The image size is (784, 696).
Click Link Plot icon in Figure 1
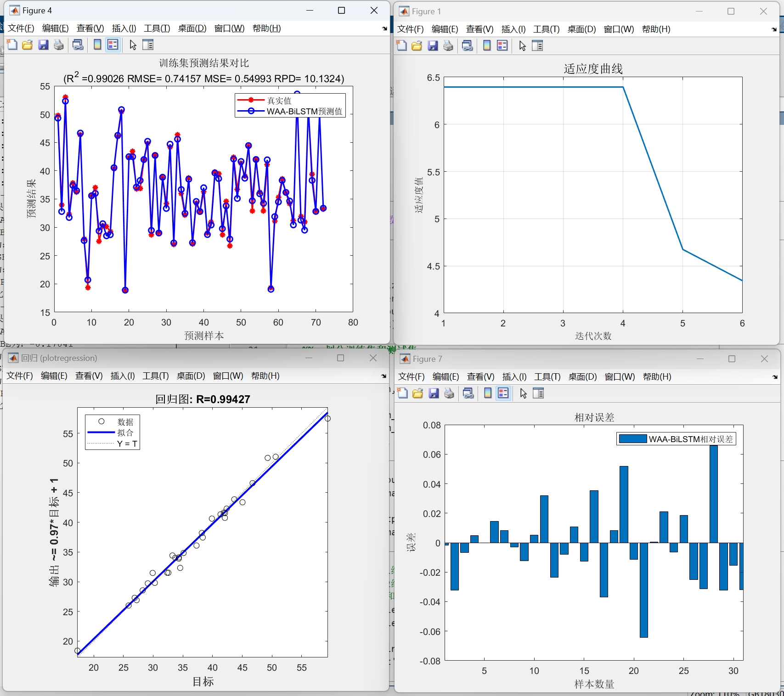tap(468, 45)
